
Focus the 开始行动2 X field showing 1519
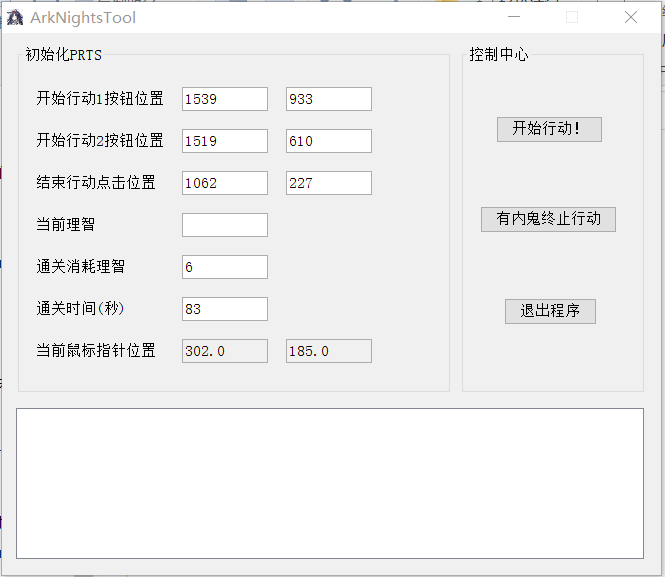click(x=225, y=141)
